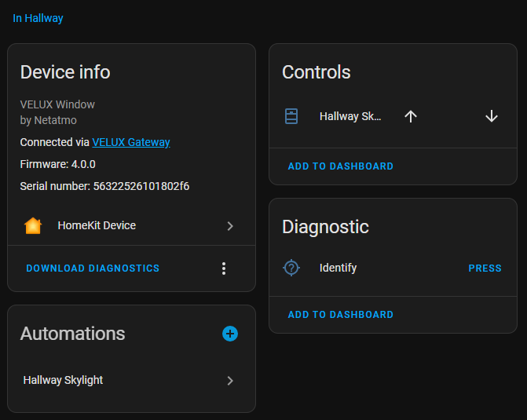Select the Hallway Skylight automation entry

pos(64,380)
